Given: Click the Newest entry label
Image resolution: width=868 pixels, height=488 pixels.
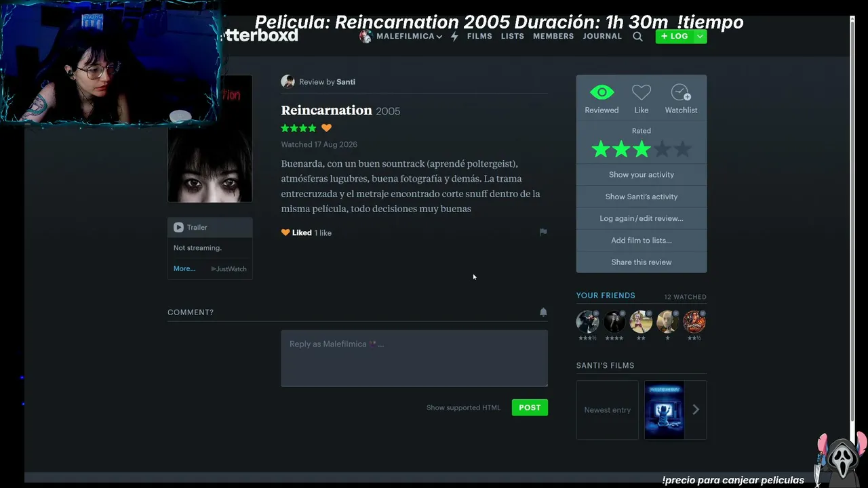Looking at the screenshot, I should coord(608,410).
